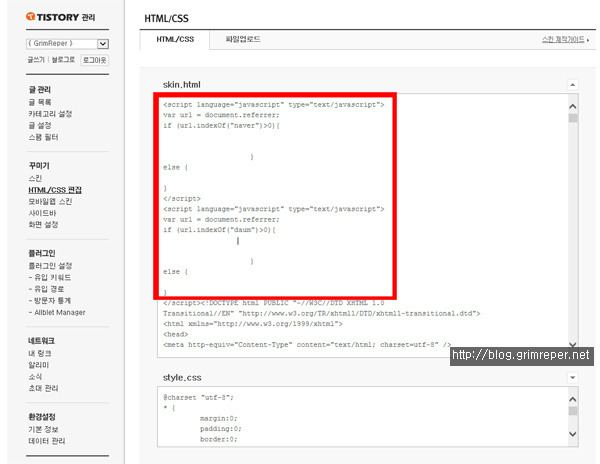Screen dimensions: 600x464
Task: Click the 플러그인 section heading
Action: pyautogui.click(x=42, y=253)
